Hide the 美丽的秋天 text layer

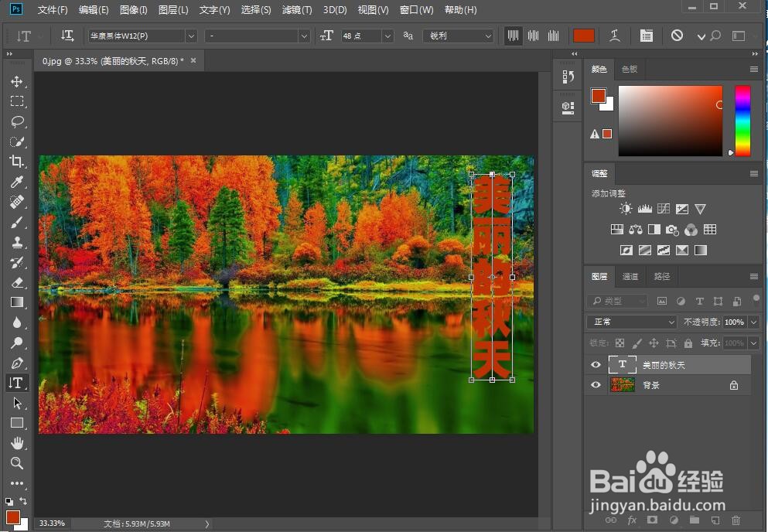(x=596, y=364)
